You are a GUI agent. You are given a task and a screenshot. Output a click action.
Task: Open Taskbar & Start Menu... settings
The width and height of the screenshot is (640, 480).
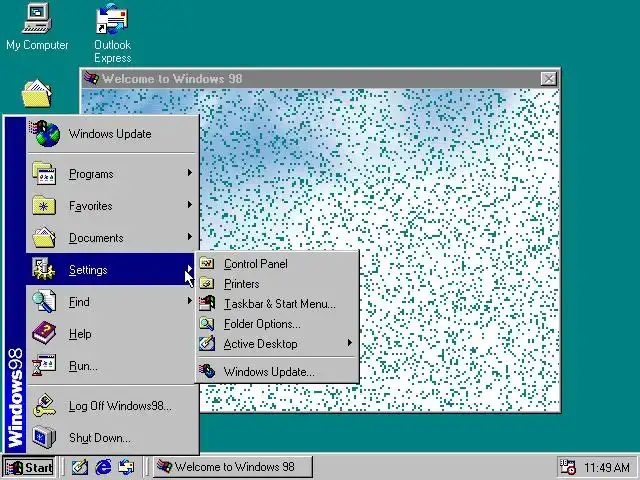[x=277, y=304]
